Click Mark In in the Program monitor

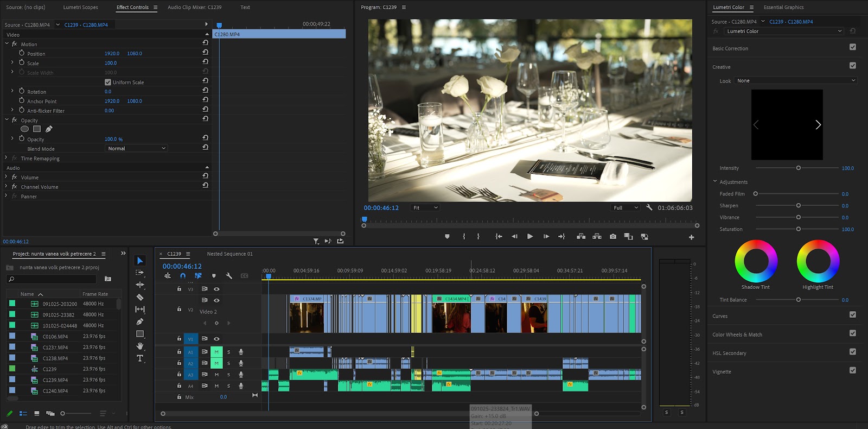(464, 237)
